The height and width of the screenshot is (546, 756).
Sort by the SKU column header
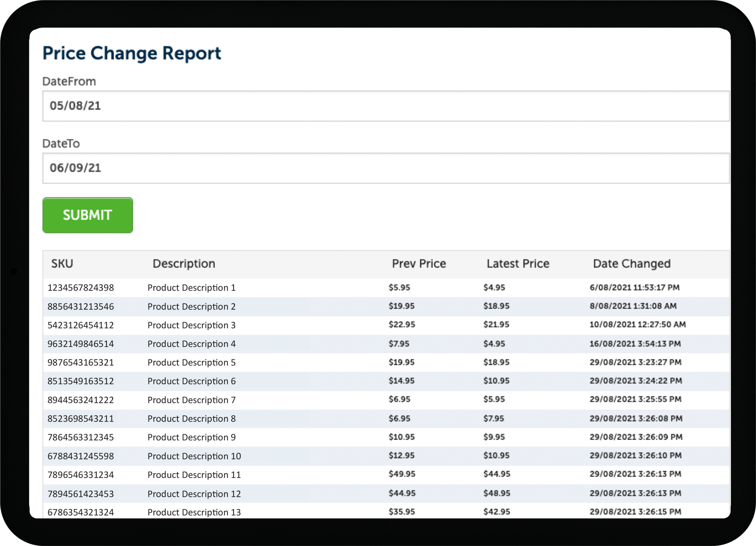(x=62, y=263)
